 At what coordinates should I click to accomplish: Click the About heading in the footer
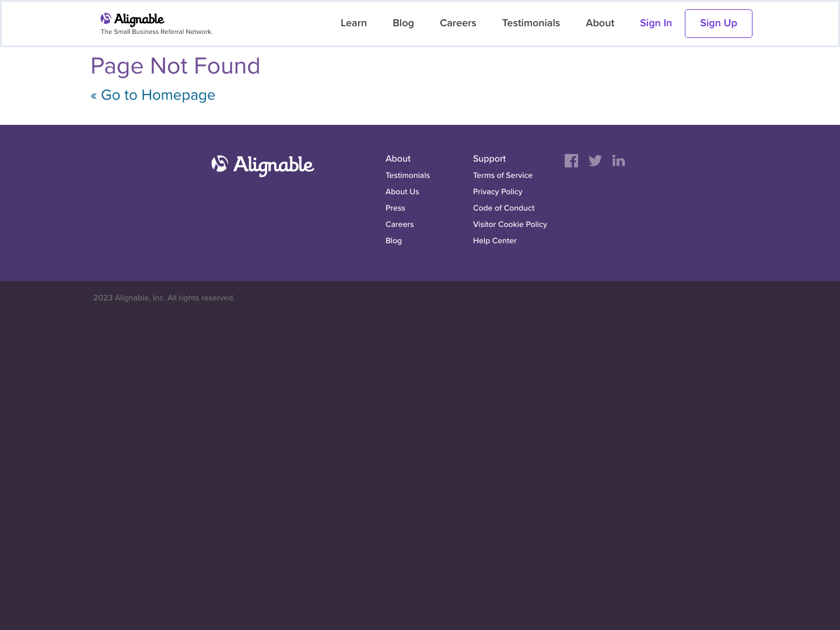(398, 159)
